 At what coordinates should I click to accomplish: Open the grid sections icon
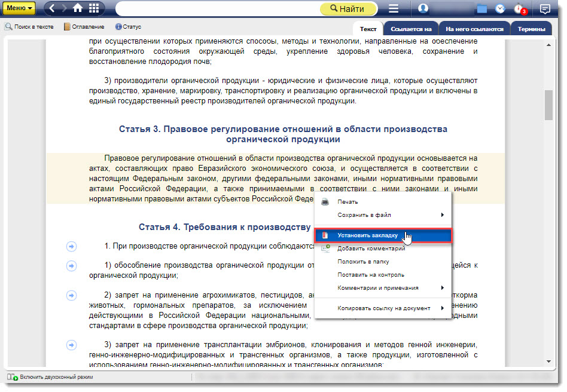point(94,8)
